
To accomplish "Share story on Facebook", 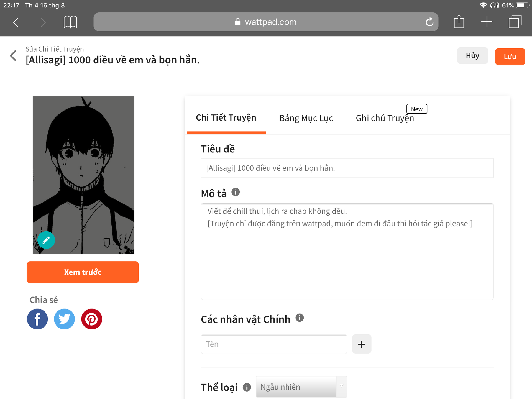I will coord(37,319).
